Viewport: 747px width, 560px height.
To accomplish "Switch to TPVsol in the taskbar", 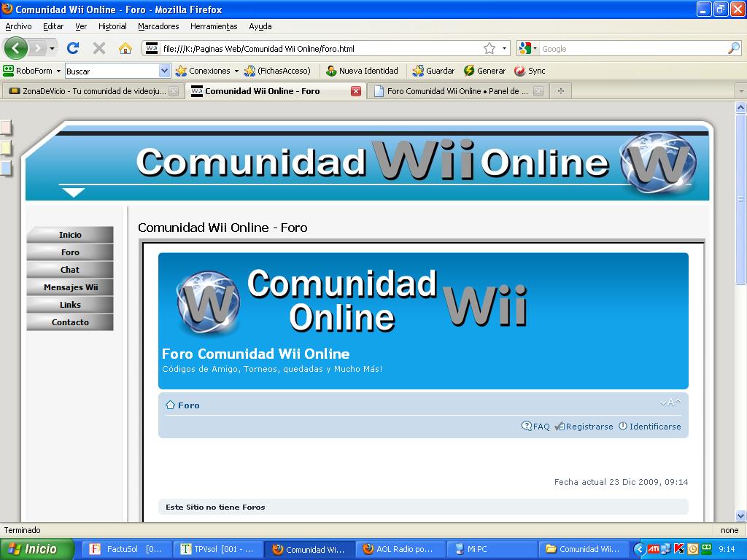I will point(218,549).
